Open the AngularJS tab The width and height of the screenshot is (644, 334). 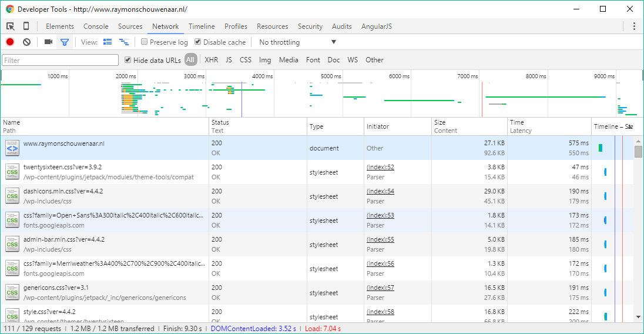point(377,26)
